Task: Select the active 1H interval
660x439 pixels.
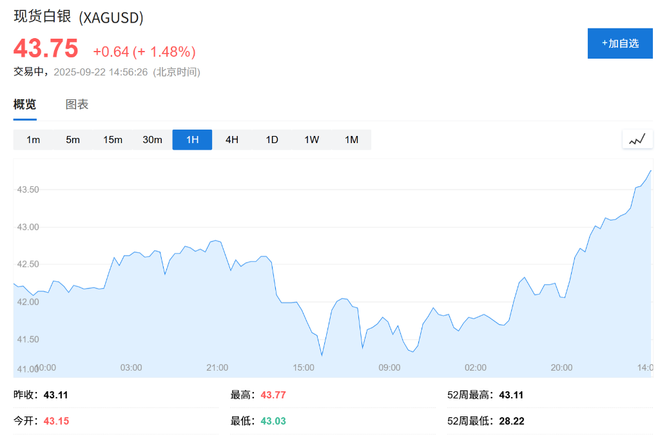Action: [x=192, y=140]
